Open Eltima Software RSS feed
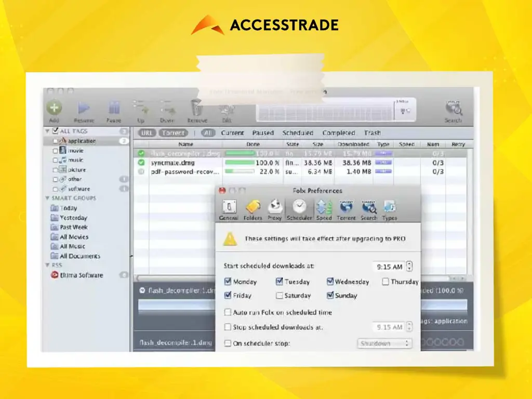This screenshot has width=532, height=399. pos(77,275)
